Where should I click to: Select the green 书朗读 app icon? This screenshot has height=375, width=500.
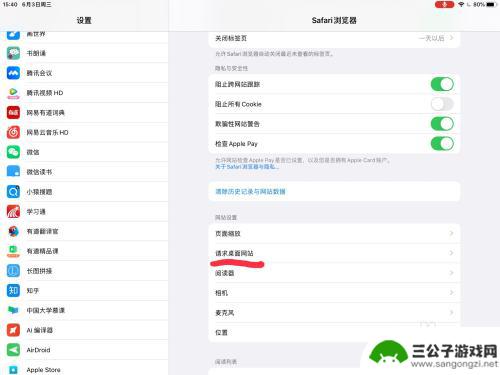tap(13, 53)
